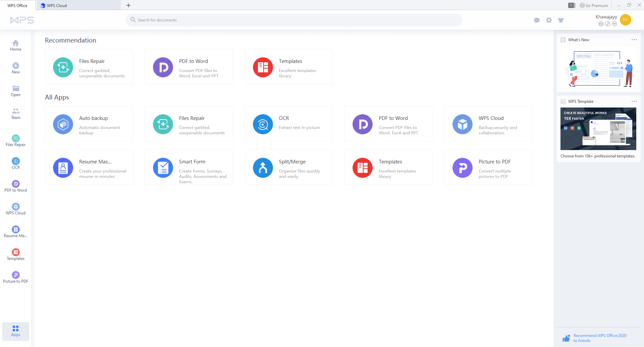Screen dimensions: 644x347
Task: Open WPS Cloud tile in All Apps
Action: pyautogui.click(x=488, y=124)
